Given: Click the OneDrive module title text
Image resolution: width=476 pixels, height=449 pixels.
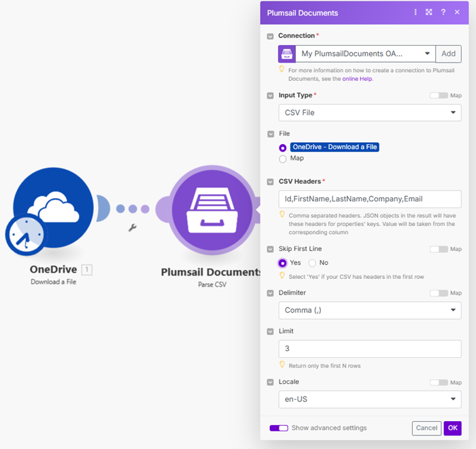Looking at the screenshot, I should click(54, 269).
